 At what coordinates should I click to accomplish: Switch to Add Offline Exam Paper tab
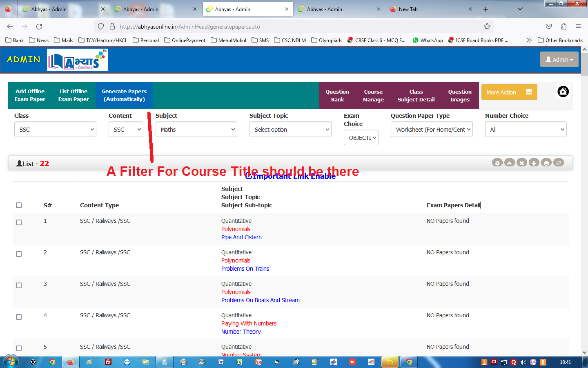tap(30, 95)
